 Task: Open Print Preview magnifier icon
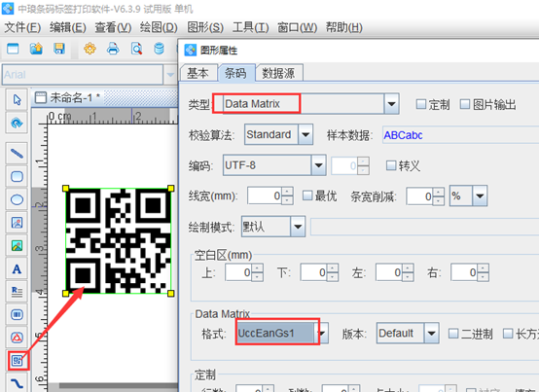[136, 49]
